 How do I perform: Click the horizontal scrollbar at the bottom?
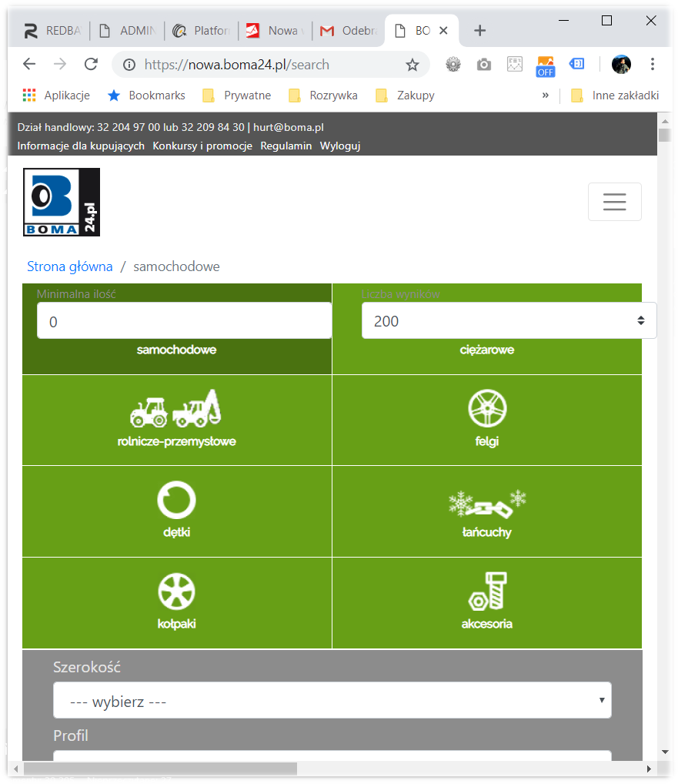(x=160, y=769)
